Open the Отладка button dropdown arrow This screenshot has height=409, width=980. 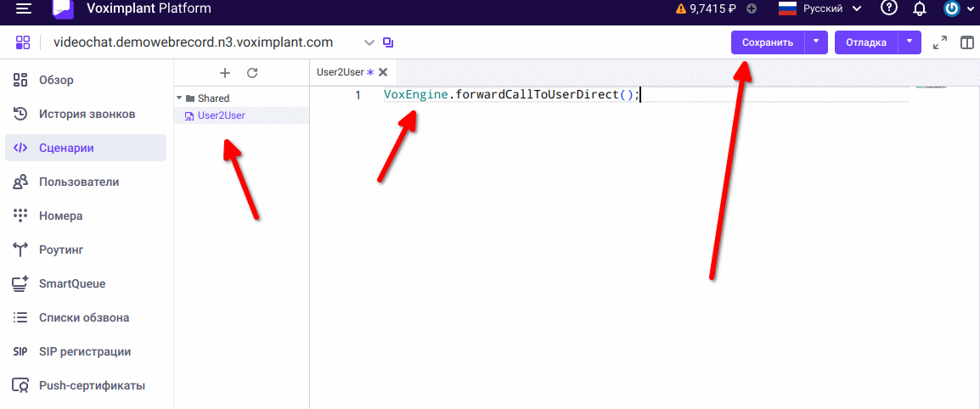[x=910, y=42]
